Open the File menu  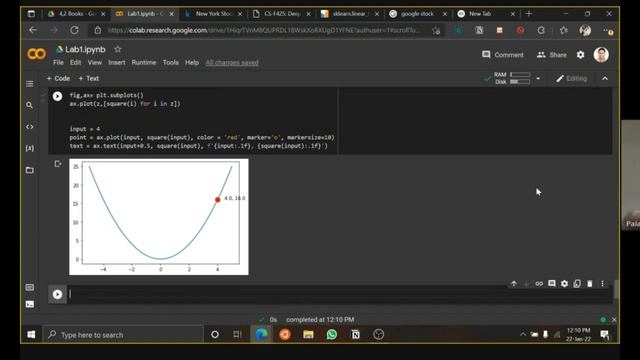58,62
